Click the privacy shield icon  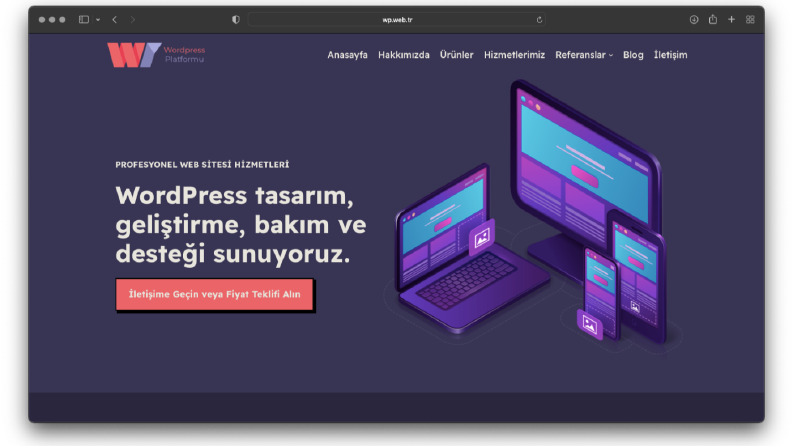tap(236, 20)
